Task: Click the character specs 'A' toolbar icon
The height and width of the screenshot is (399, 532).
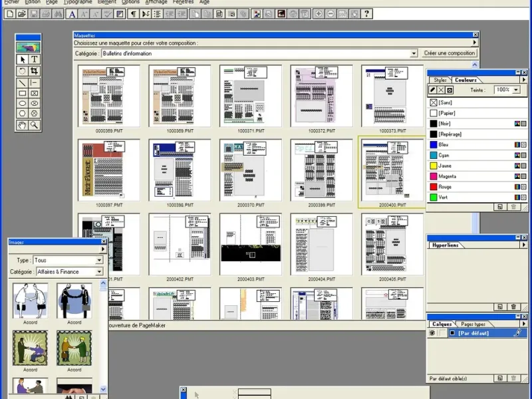Action: 72,14
